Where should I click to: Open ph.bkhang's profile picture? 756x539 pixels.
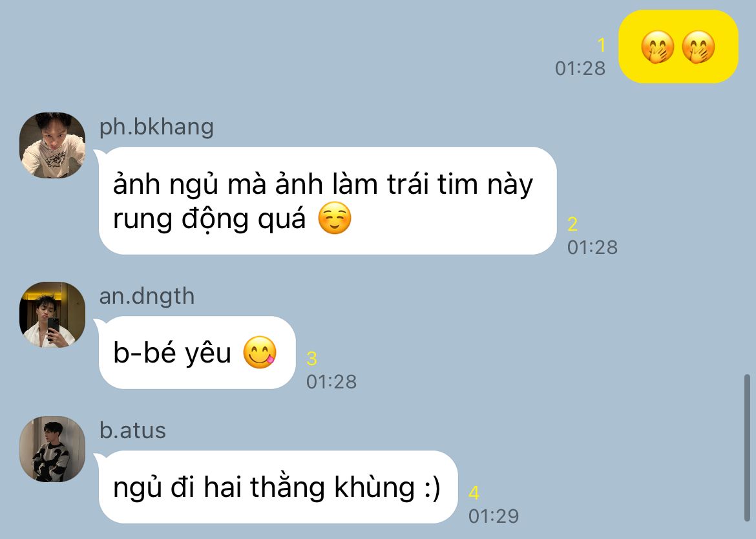tap(52, 145)
